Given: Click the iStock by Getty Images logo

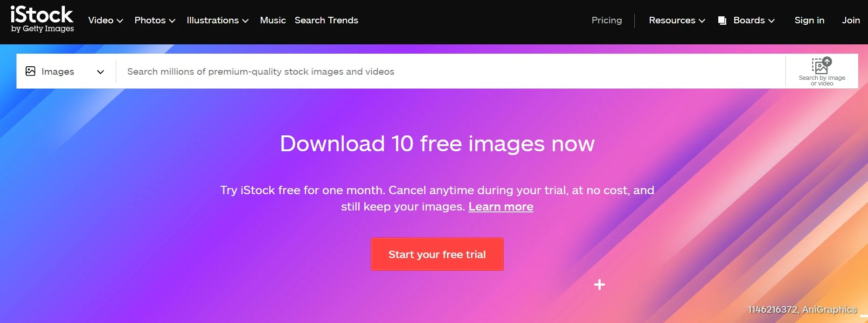Looking at the screenshot, I should pyautogui.click(x=42, y=20).
